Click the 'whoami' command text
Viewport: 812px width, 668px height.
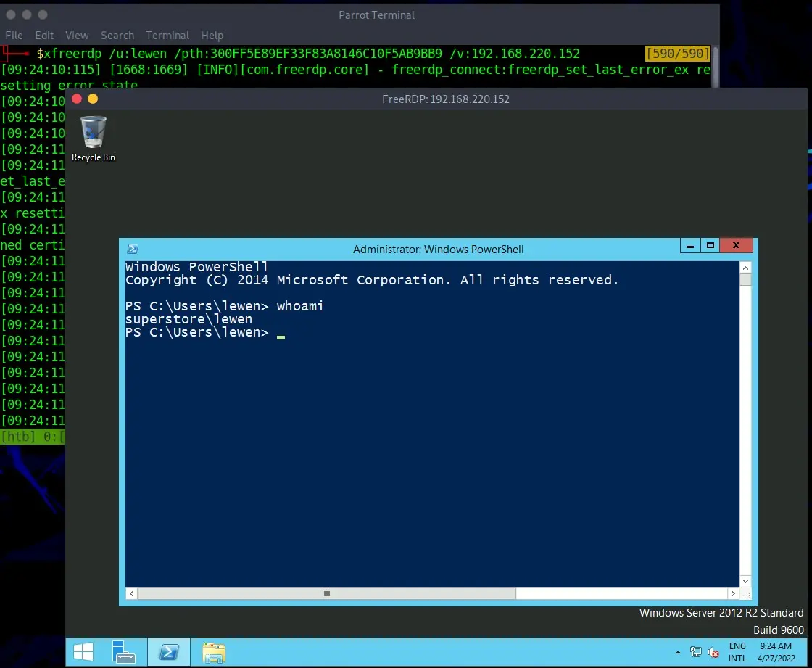[x=300, y=306]
